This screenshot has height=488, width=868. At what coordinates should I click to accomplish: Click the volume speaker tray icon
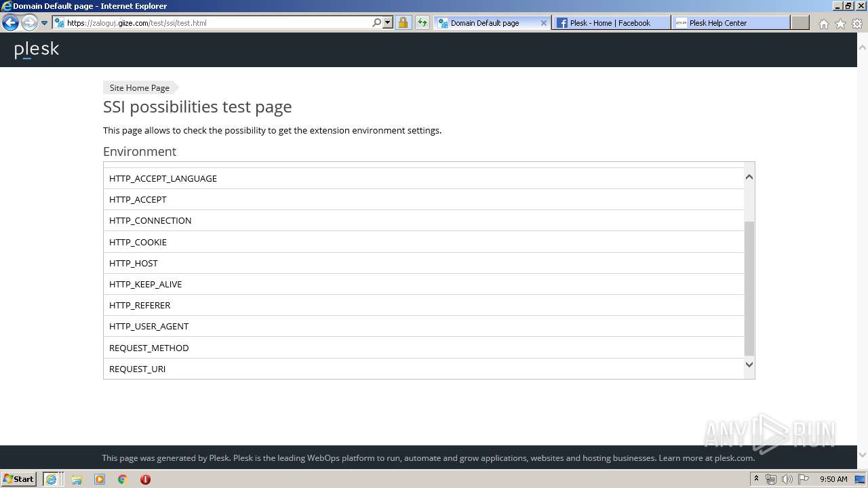tap(787, 479)
